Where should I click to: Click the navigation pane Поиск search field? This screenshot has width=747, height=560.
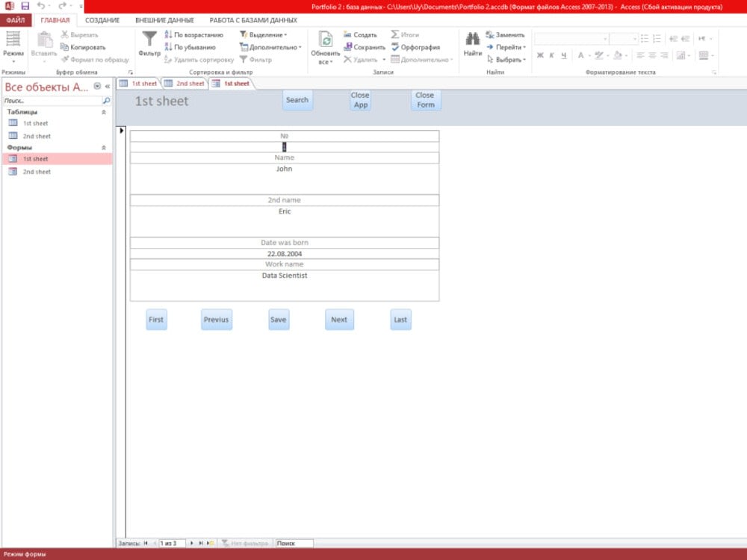pyautogui.click(x=52, y=101)
